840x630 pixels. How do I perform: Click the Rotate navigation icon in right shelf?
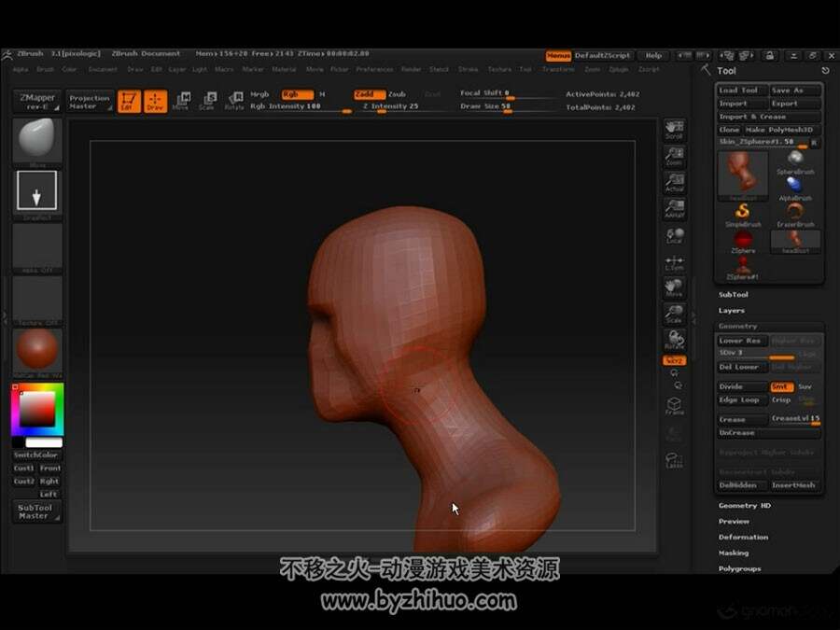(x=675, y=340)
